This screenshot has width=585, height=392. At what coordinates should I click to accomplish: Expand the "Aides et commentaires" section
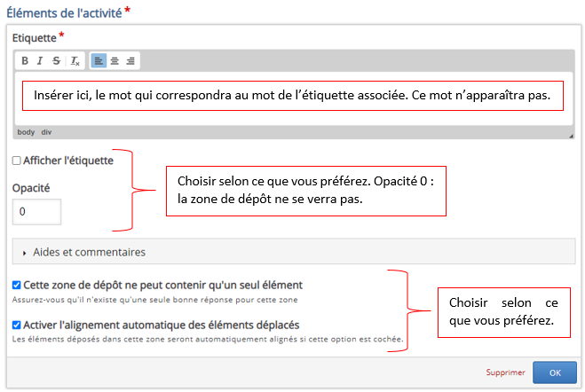point(89,252)
